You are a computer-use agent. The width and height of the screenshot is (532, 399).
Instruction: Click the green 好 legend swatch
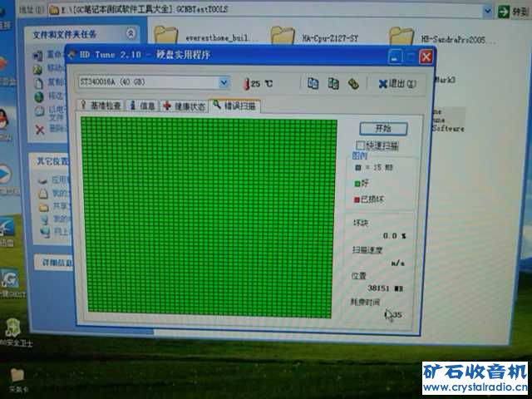(357, 184)
